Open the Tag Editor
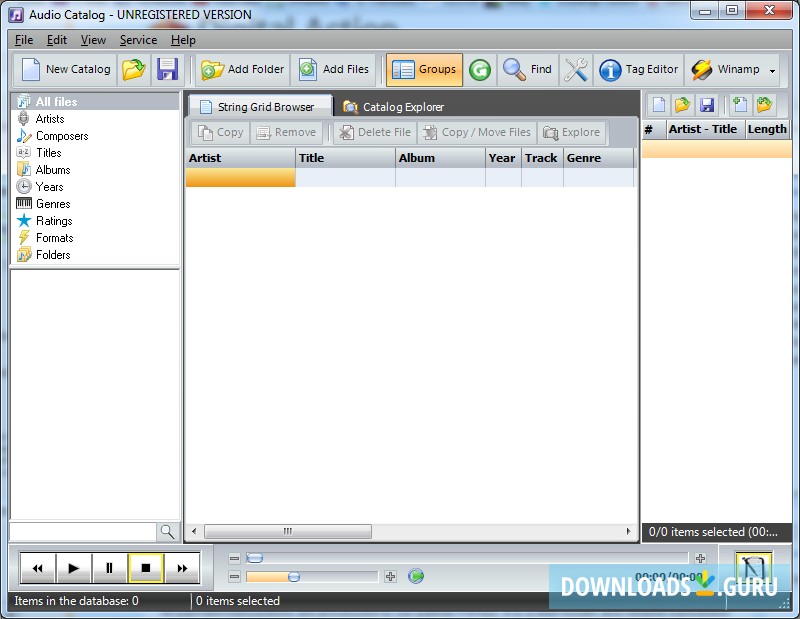Image resolution: width=800 pixels, height=619 pixels. (639, 69)
